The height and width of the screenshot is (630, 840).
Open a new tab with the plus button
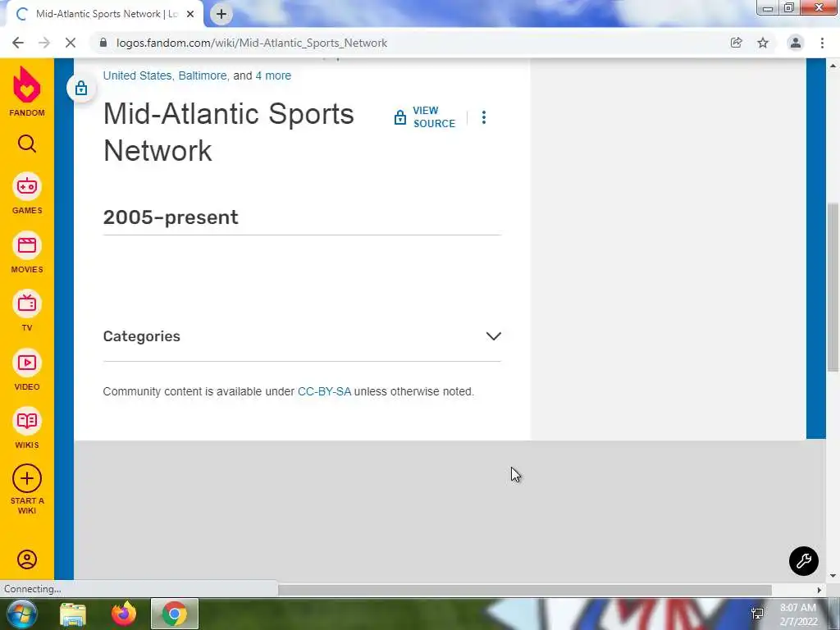pos(221,14)
